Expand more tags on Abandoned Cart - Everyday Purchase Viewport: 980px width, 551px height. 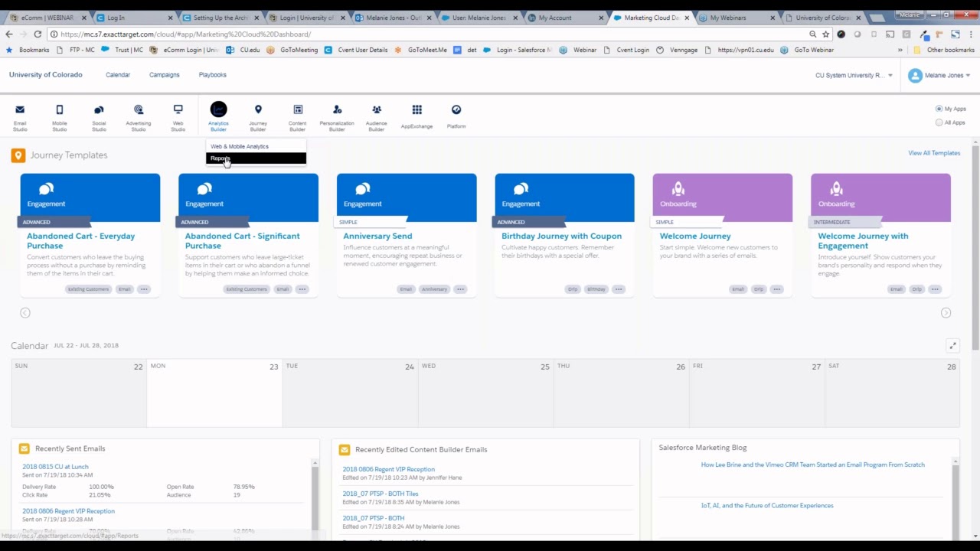pos(144,289)
